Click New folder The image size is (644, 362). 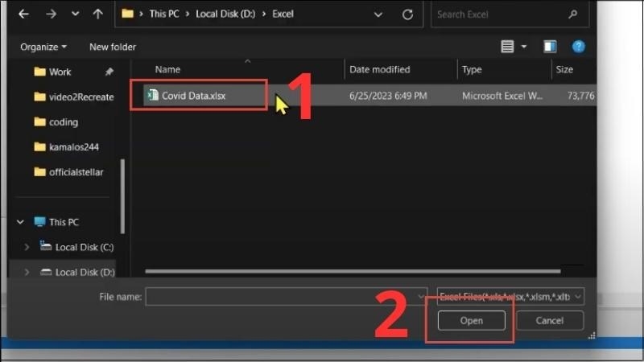[x=113, y=47]
